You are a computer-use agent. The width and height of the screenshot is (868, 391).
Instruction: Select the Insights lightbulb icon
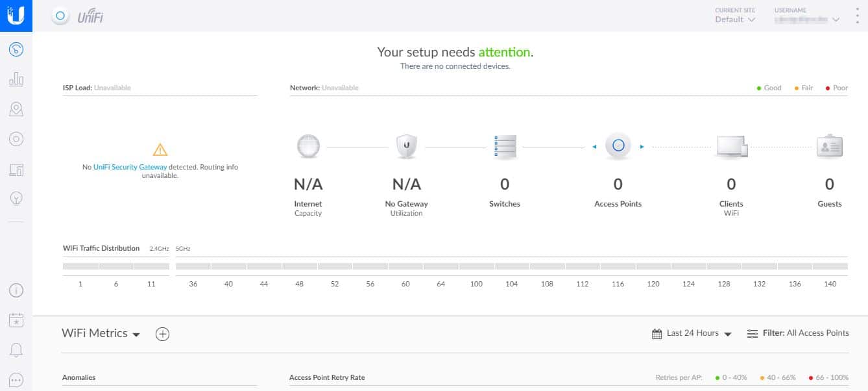[16, 198]
